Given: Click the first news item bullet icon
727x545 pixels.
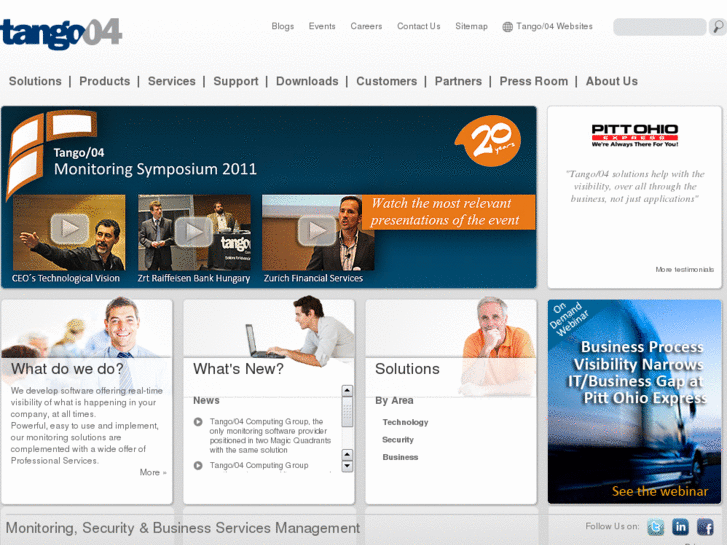Looking at the screenshot, I should pos(198,422).
